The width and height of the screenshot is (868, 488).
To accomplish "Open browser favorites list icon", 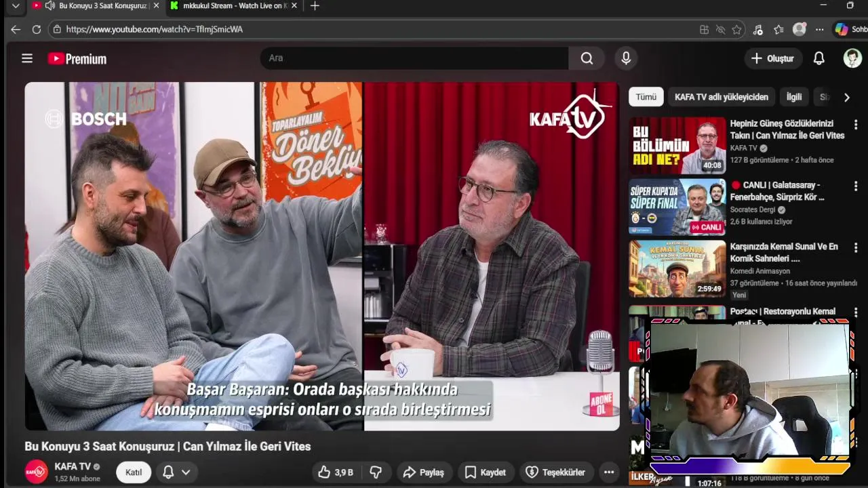I will [x=778, y=29].
